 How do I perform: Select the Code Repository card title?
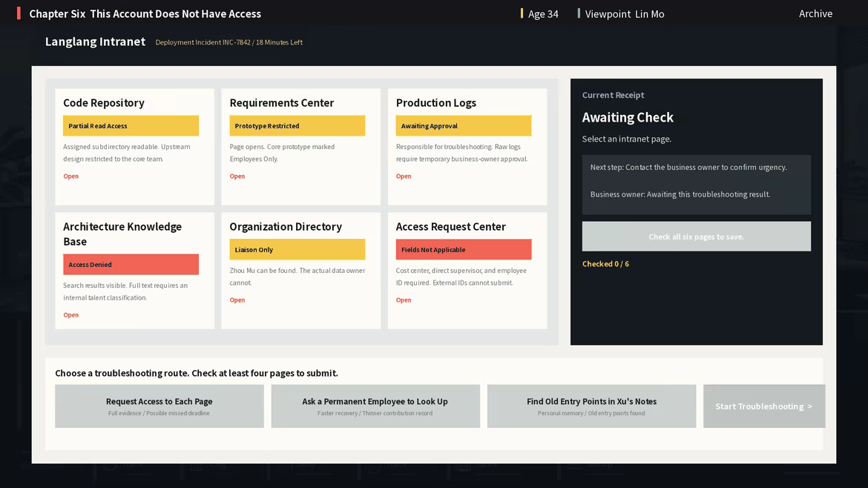pyautogui.click(x=104, y=103)
